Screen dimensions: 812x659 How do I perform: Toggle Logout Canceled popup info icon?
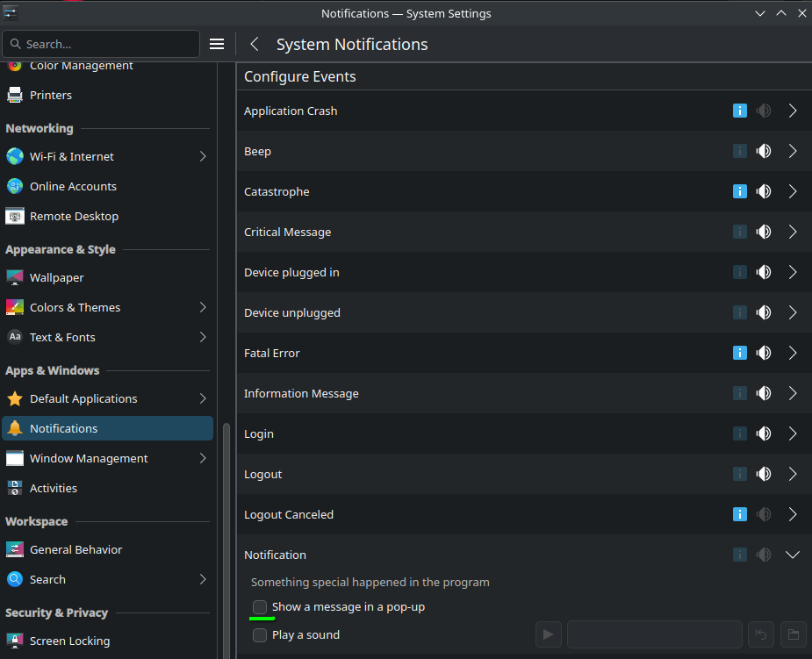coord(739,514)
